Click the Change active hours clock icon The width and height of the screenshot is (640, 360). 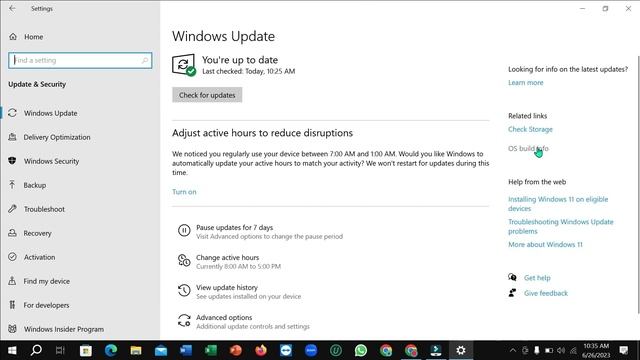coord(184,260)
